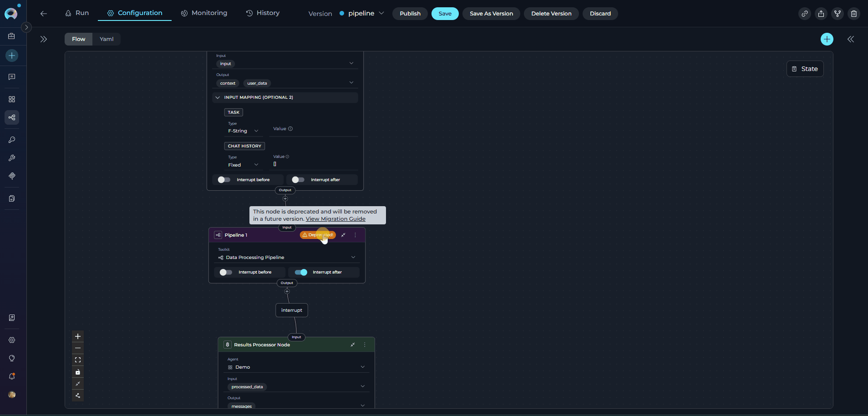Open Pipeline 1 node three-dot menu
The width and height of the screenshot is (868, 416).
[x=355, y=235]
